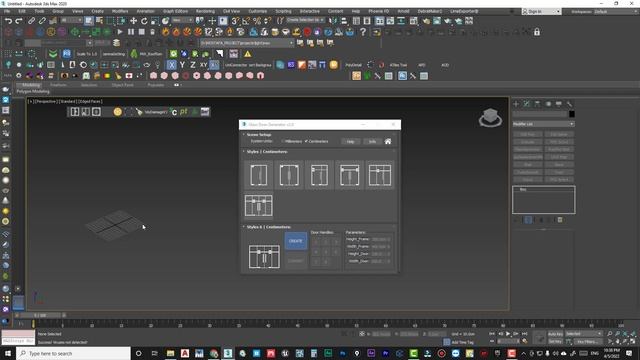Choose the third door style thumbnail
640x360 pixels.
click(319, 175)
